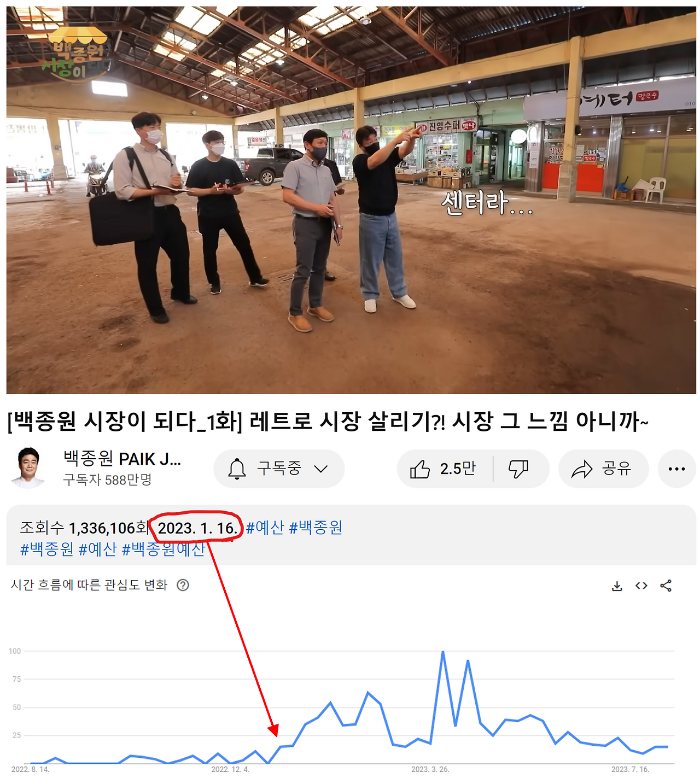The width and height of the screenshot is (700, 784).
Task: Click the chart's peak at 100
Action: [x=443, y=652]
